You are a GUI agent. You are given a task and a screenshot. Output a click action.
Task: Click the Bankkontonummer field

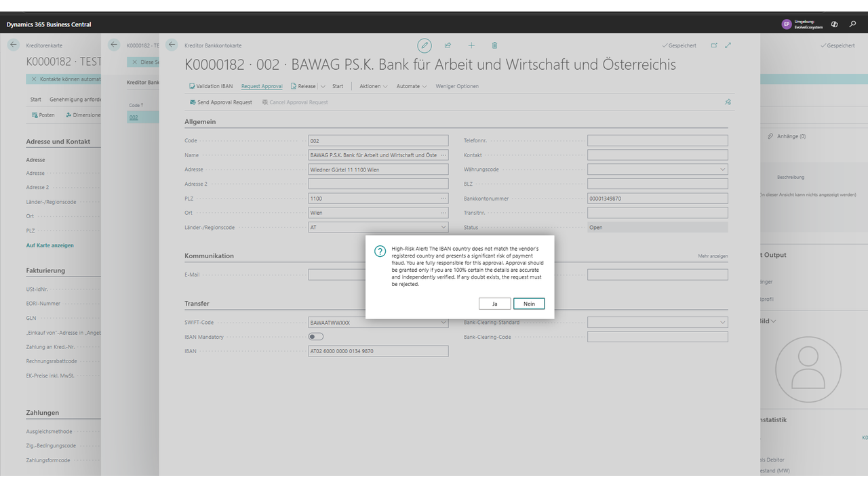pyautogui.click(x=658, y=199)
